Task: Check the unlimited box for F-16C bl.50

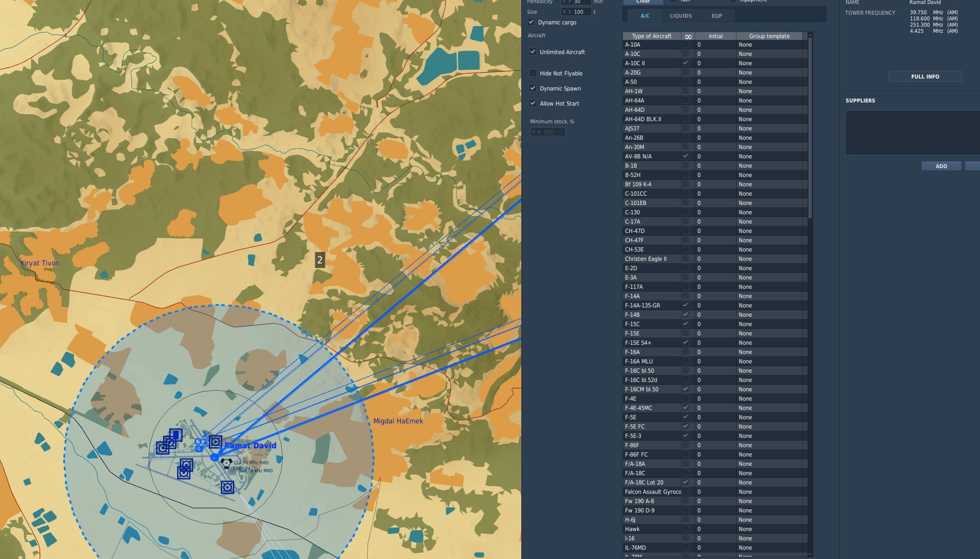Action: [x=686, y=370]
